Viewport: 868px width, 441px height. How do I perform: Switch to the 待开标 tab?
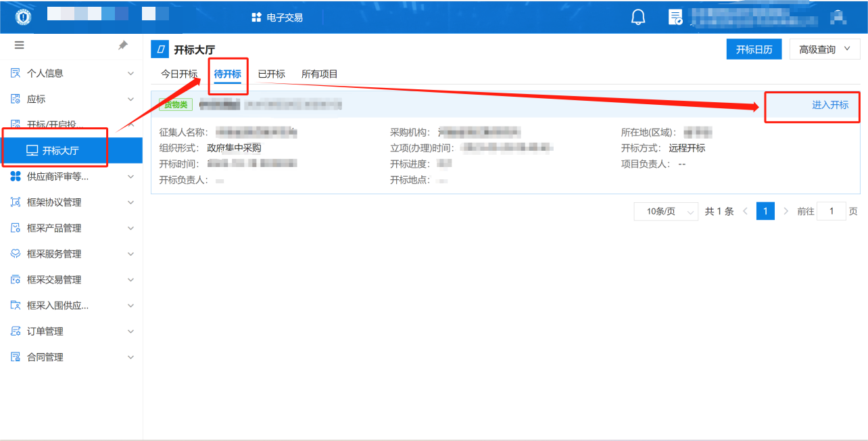tap(228, 74)
